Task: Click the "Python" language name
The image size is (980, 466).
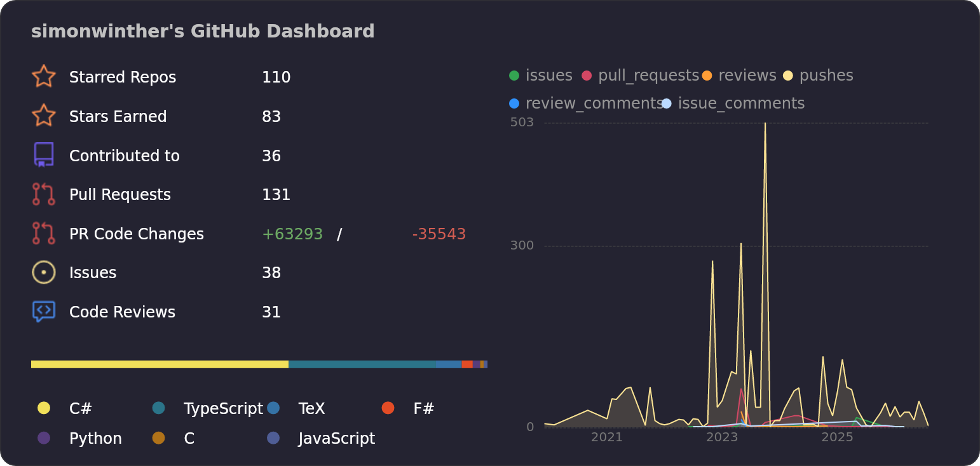Action: click(x=95, y=439)
